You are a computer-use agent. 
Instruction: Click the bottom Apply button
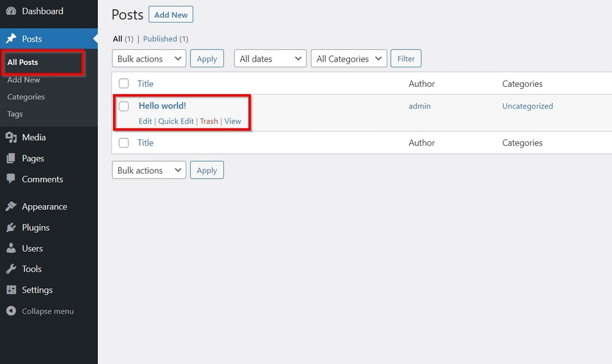point(207,170)
